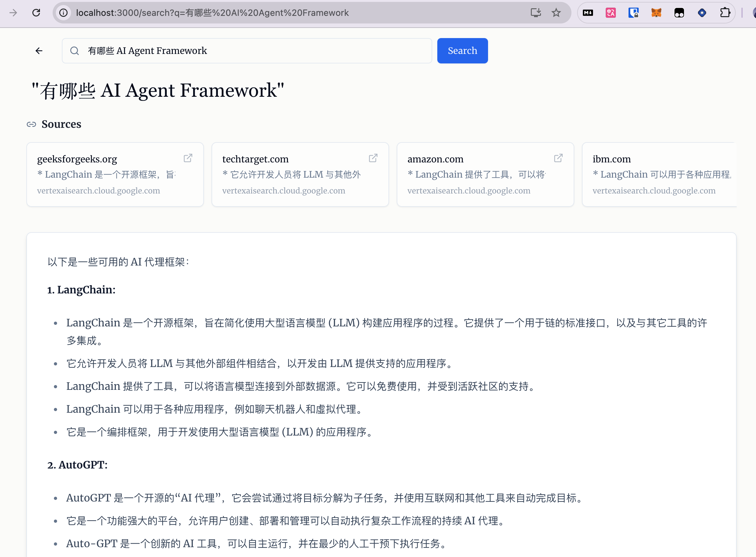
Task: Reload the page with refresh icon
Action: click(36, 13)
